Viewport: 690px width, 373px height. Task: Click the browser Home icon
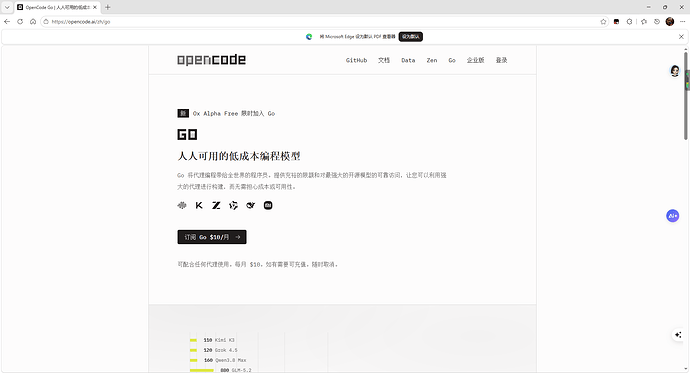tap(33, 22)
